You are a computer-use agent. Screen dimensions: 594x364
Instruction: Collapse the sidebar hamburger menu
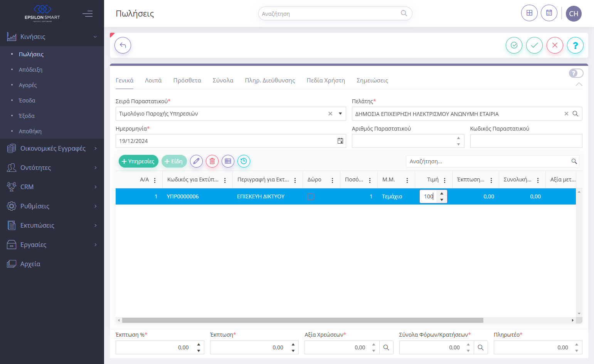coord(88,14)
